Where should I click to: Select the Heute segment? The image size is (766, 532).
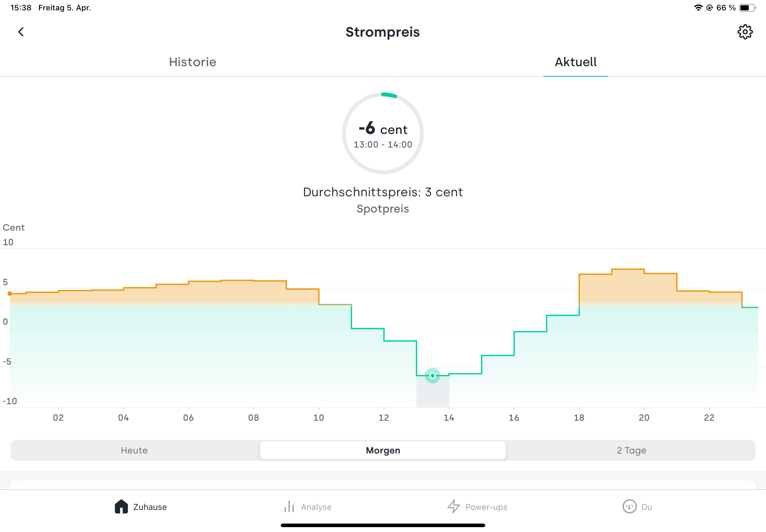pyautogui.click(x=134, y=450)
